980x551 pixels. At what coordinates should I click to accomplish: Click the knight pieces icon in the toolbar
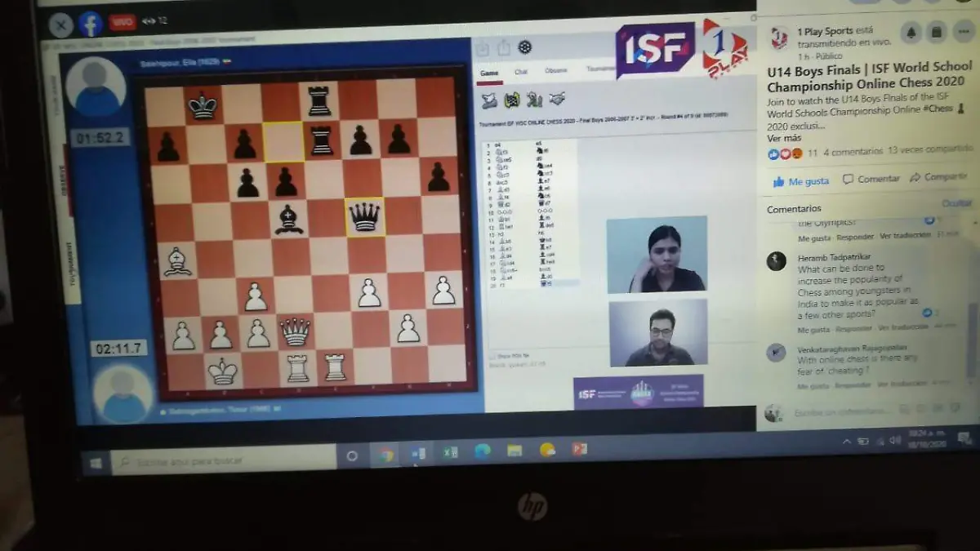pyautogui.click(x=533, y=99)
